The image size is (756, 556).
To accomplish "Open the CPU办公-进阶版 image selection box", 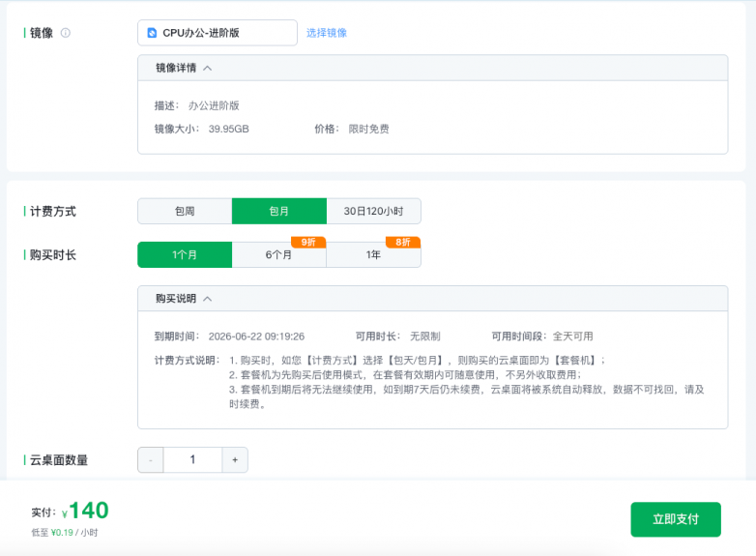I will (218, 33).
